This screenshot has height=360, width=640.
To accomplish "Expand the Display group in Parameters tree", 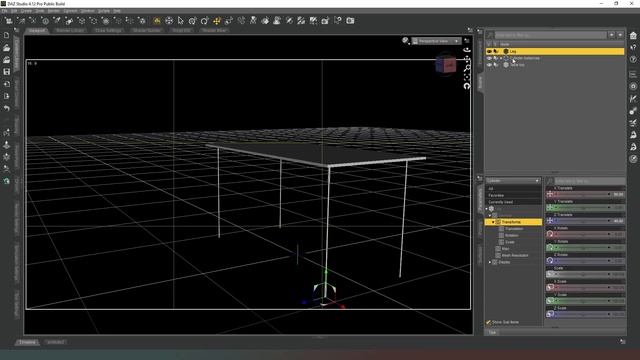I will click(x=490, y=262).
